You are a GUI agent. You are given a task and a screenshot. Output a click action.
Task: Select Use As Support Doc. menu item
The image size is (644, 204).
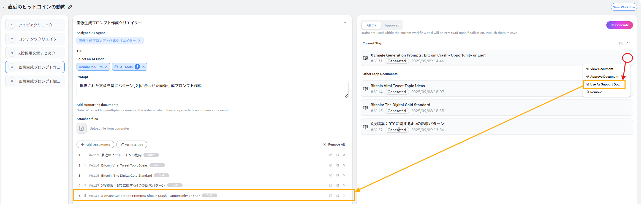click(605, 85)
